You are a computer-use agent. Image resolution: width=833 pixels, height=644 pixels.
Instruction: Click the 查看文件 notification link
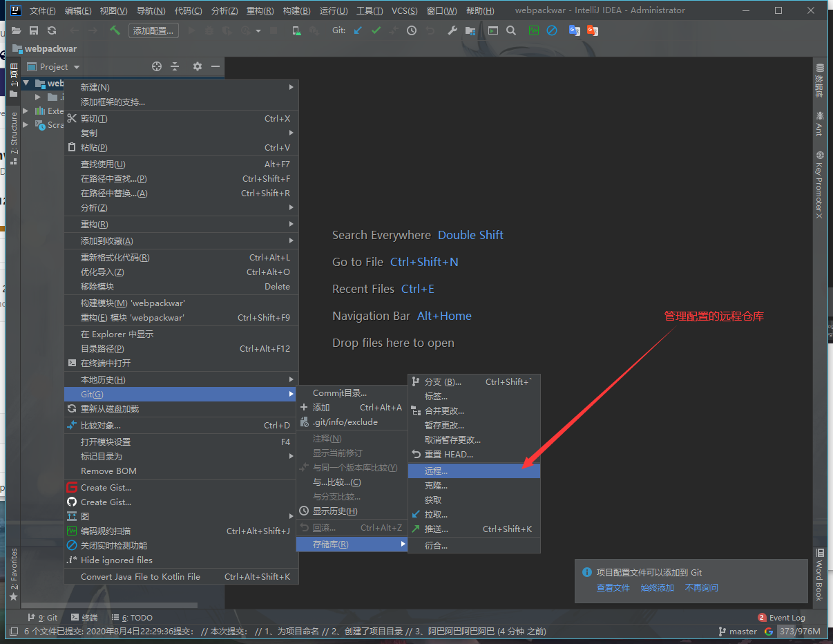613,588
